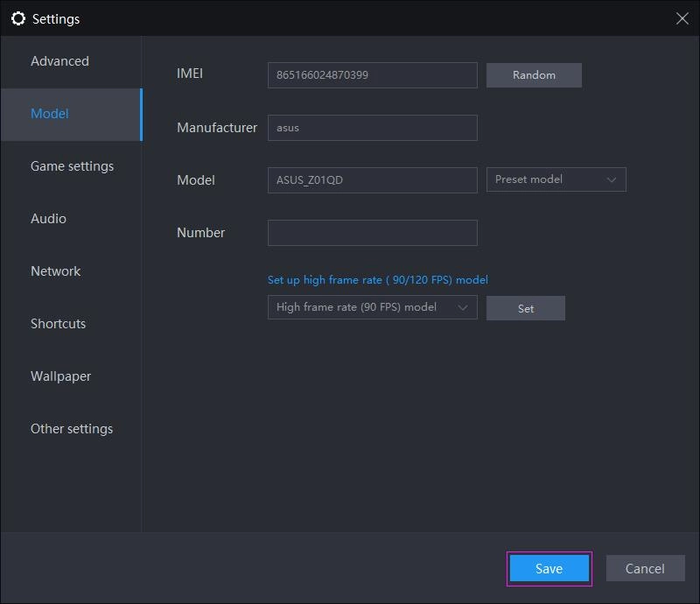
Task: Click the Settings gear icon in titlebar
Action: (x=18, y=18)
